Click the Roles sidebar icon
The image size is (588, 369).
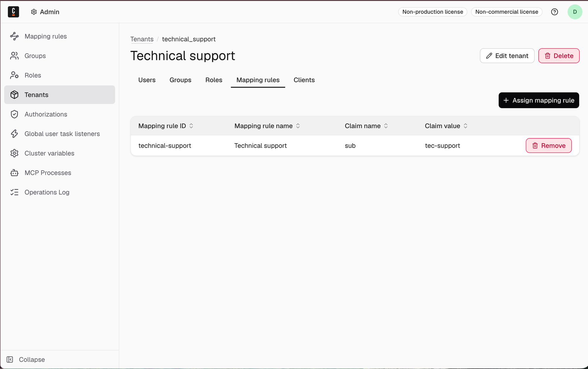[x=14, y=75]
